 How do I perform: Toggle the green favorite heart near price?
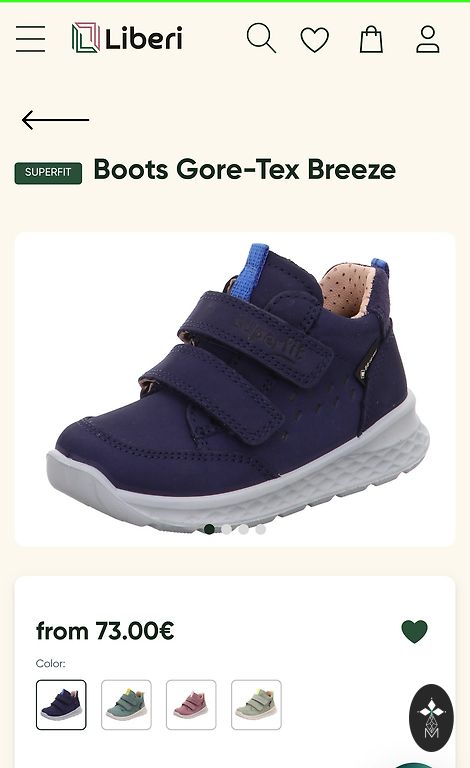tap(414, 631)
